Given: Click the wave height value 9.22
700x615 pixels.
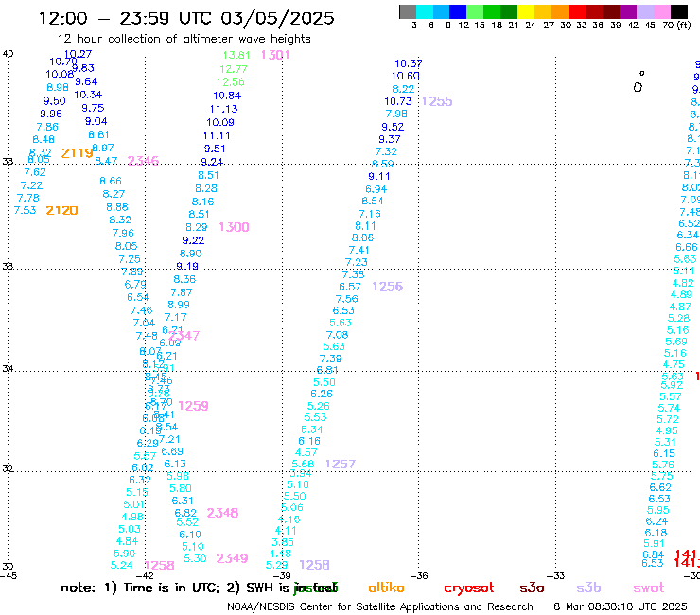Looking at the screenshot, I should tap(193, 240).
